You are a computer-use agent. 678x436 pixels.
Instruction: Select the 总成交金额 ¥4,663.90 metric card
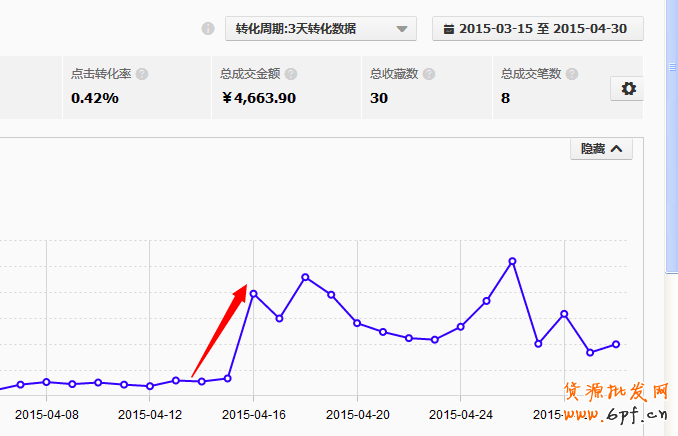(x=285, y=87)
